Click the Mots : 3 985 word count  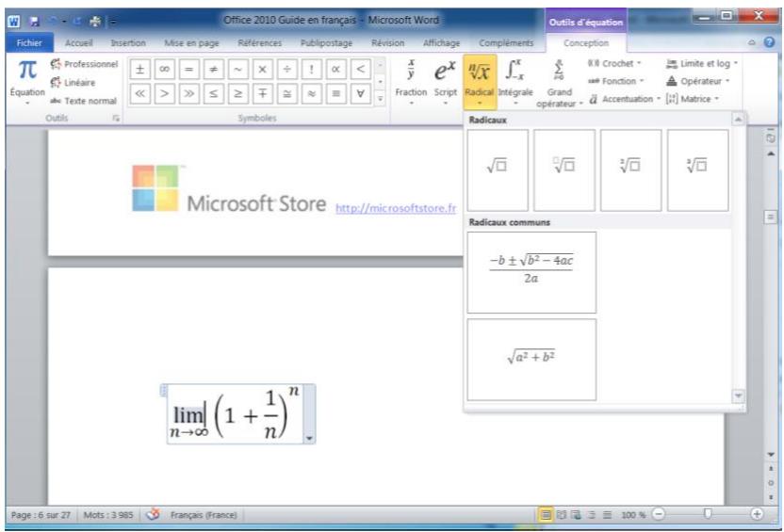(108, 514)
